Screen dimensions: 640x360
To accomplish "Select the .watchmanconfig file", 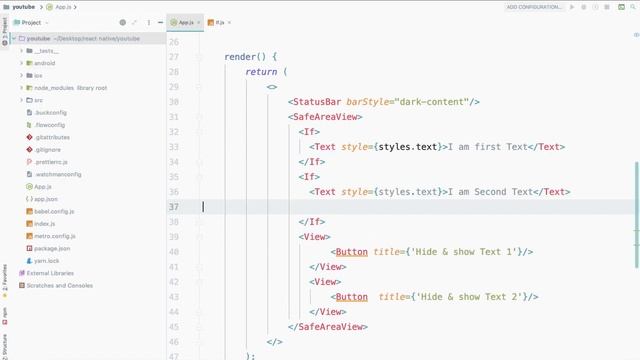I will coord(53,174).
